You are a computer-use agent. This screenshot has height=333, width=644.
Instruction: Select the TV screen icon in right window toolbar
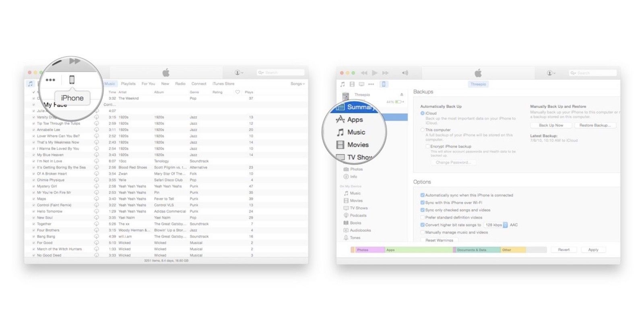click(361, 84)
